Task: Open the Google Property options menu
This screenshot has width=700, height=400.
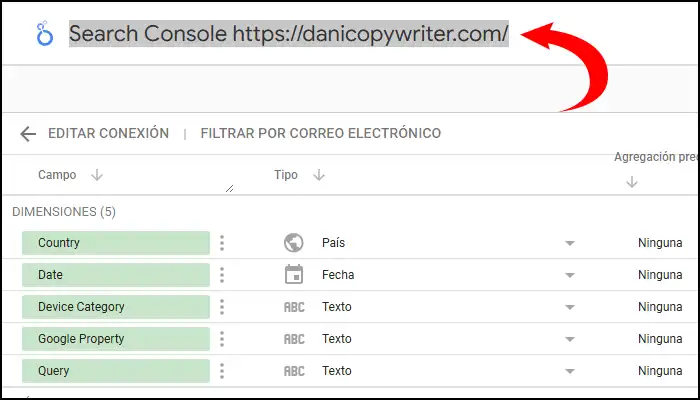Action: click(x=222, y=339)
